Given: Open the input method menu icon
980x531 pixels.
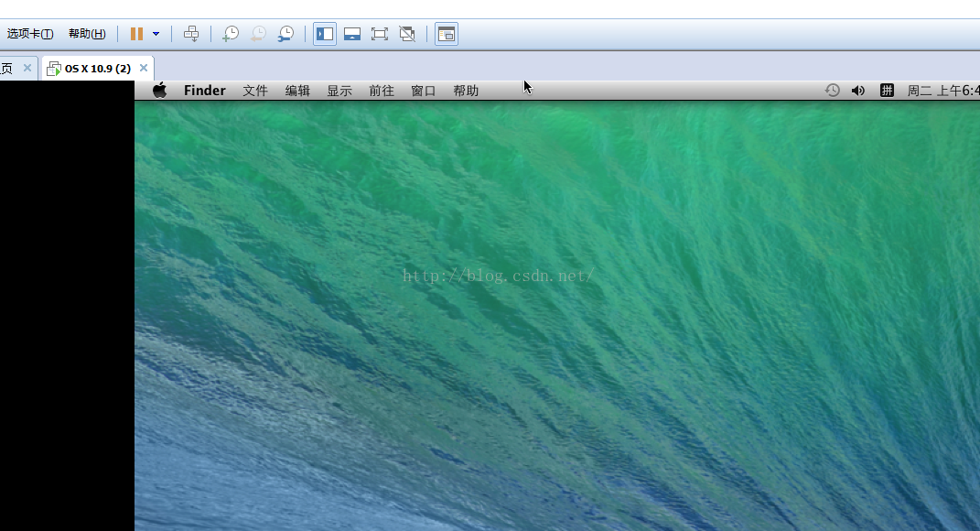Looking at the screenshot, I should coord(887,91).
